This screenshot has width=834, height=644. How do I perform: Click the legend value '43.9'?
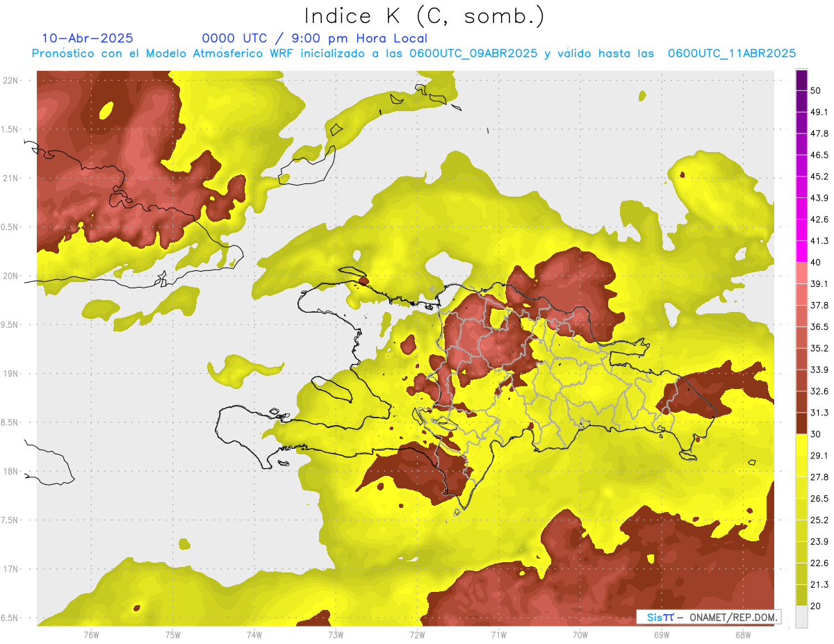click(819, 198)
